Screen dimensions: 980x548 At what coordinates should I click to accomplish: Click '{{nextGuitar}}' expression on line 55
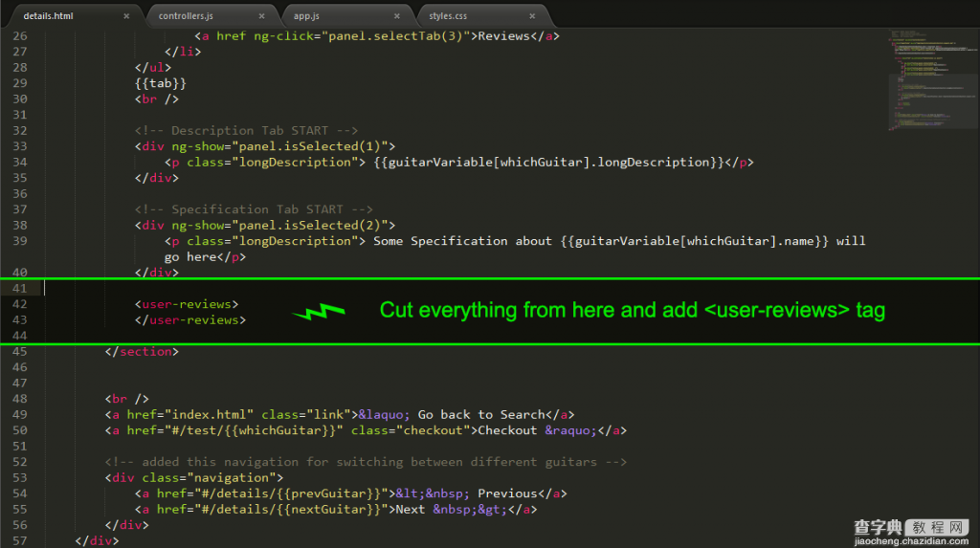tap(328, 509)
